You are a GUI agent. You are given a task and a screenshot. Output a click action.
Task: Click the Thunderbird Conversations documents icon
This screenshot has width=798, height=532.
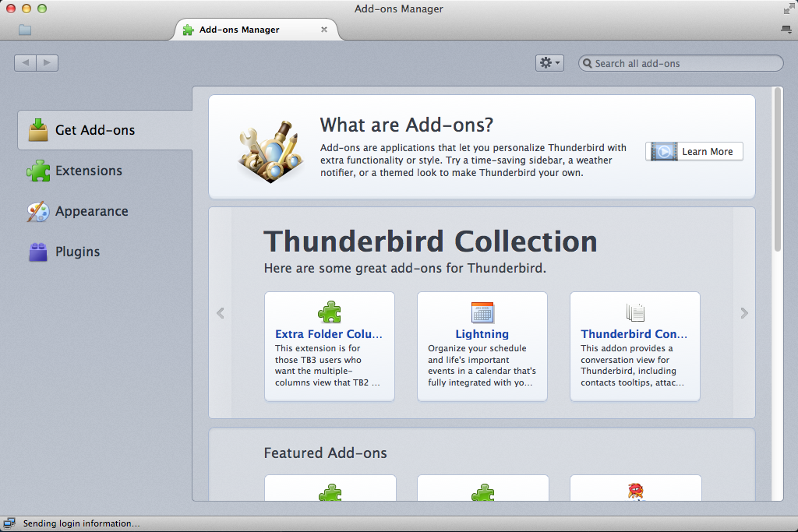click(x=635, y=312)
